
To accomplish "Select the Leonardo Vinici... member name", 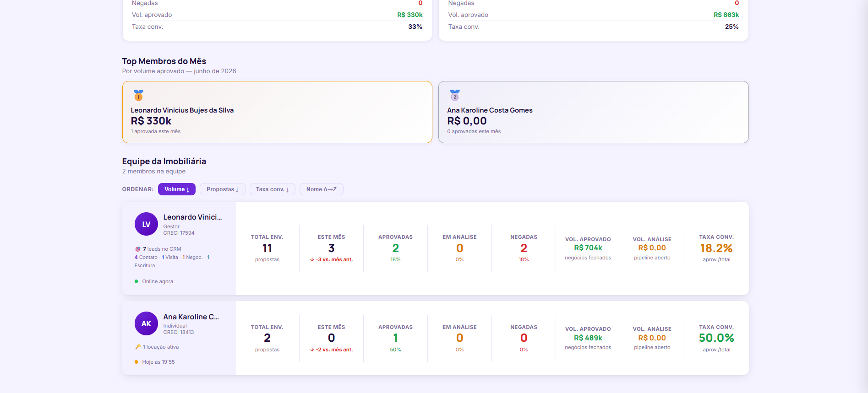I will (x=192, y=217).
